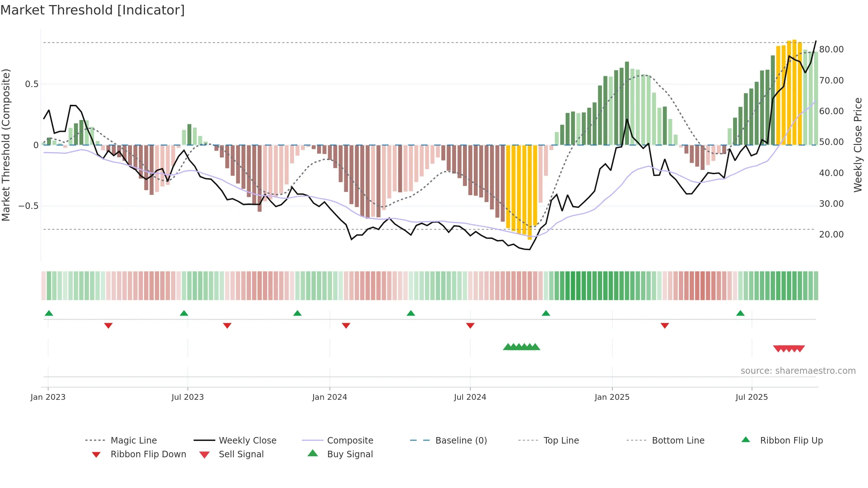Toggle Ribbon Flip Up in the legend

(782, 440)
